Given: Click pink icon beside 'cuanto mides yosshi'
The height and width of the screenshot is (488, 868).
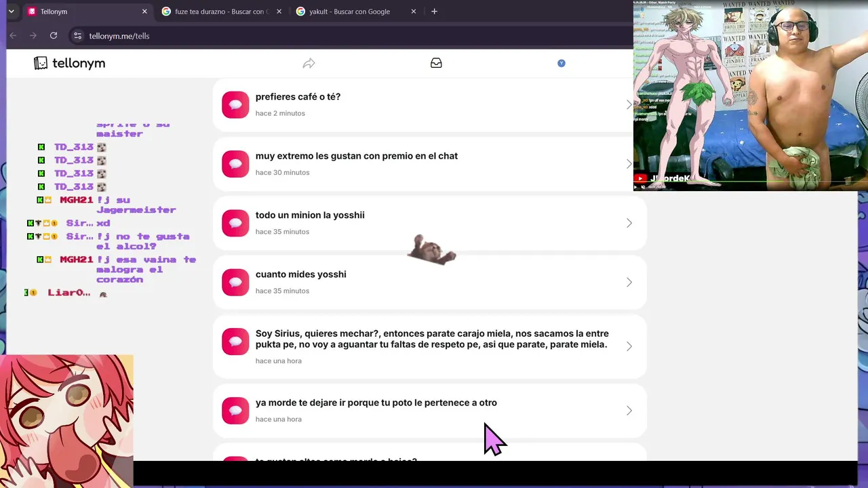Looking at the screenshot, I should click(235, 282).
